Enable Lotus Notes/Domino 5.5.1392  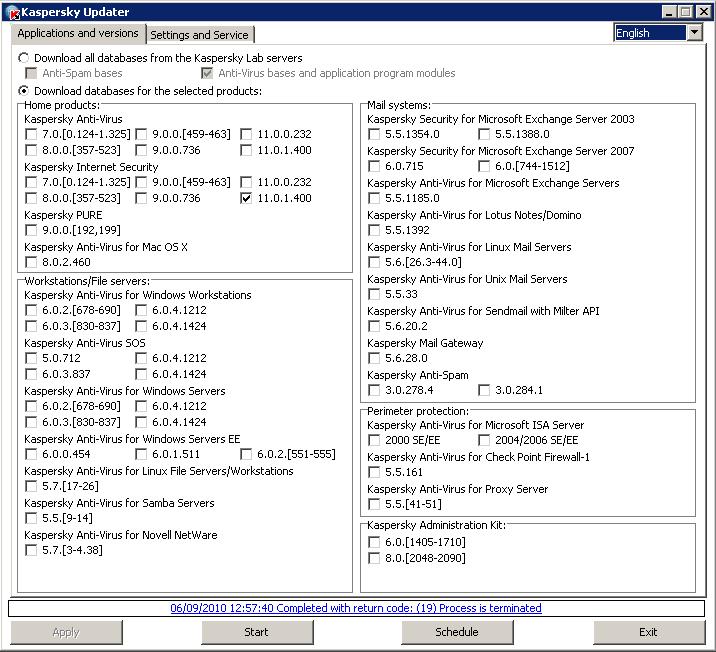374,230
